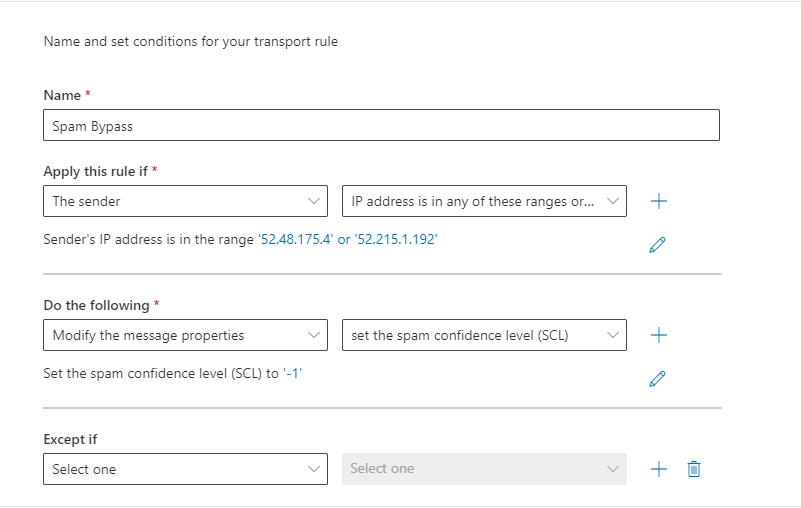Open the first 'Select one' dropdown under Except if
Screen dimensions: 801x508
click(x=185, y=469)
